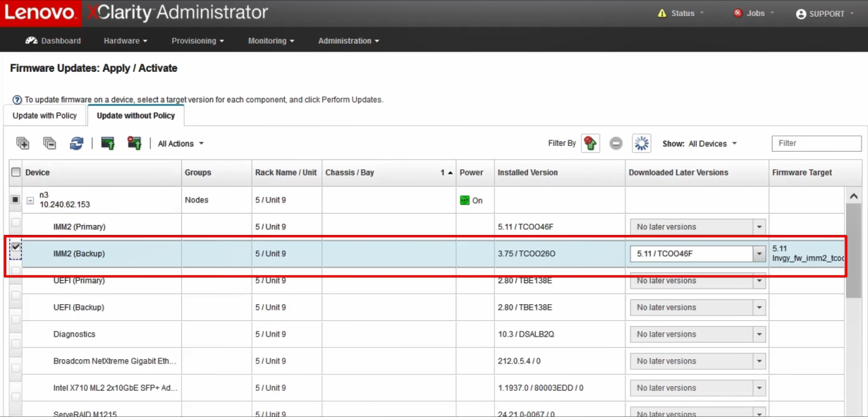Viewport: 868px width, 417px height.
Task: Click the Perform Updates icon
Action: (108, 143)
